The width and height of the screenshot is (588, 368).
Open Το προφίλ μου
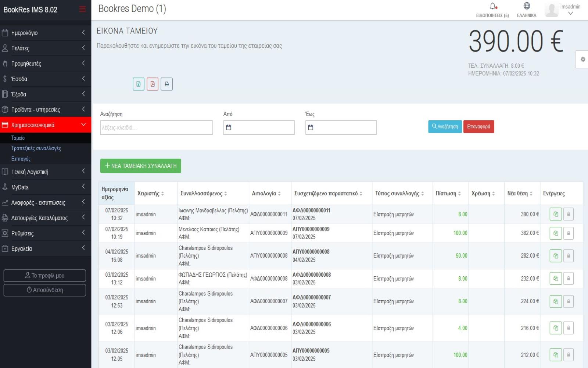pyautogui.click(x=44, y=276)
